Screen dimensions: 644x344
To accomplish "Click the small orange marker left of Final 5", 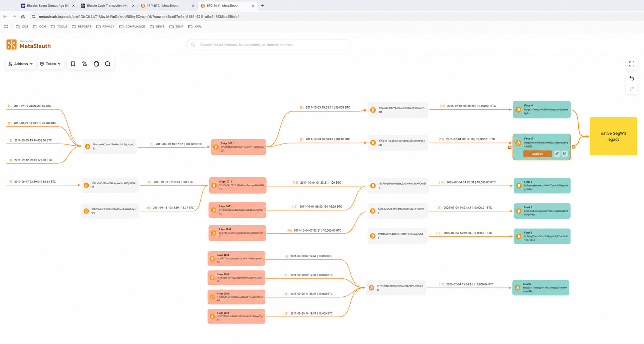I will [510, 147].
